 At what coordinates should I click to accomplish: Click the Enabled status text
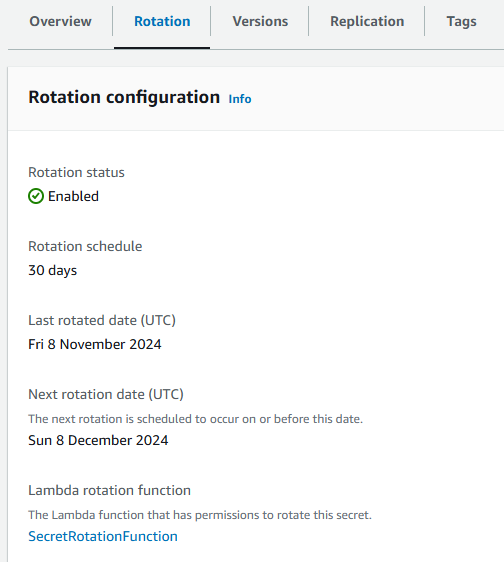pos(73,196)
